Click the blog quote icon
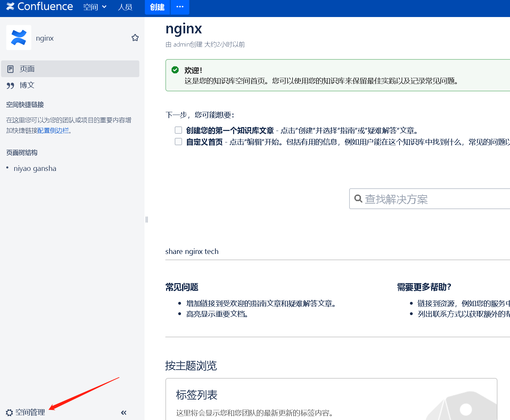510x420 pixels. click(10, 85)
